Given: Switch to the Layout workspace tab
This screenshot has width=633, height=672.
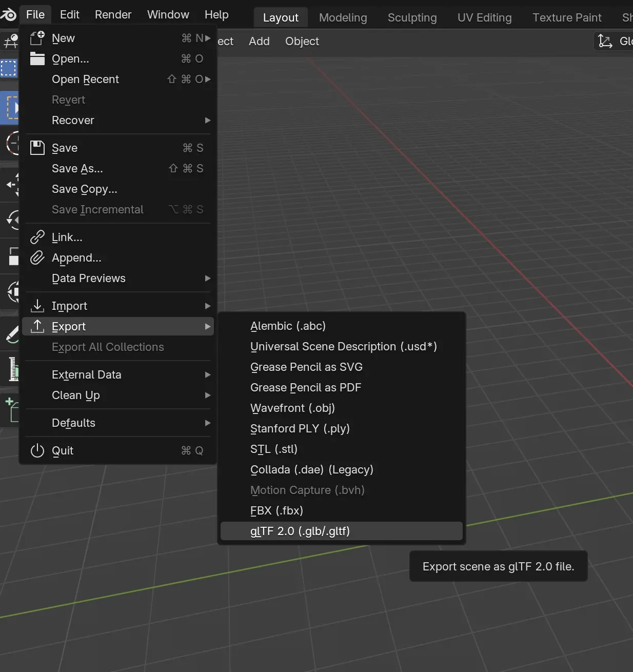Looking at the screenshot, I should click(281, 17).
